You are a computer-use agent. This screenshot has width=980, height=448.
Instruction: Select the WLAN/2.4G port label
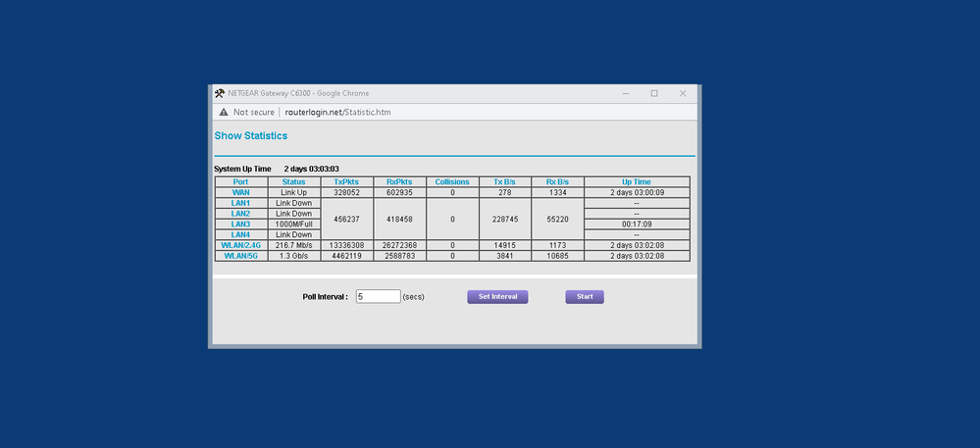pos(241,245)
